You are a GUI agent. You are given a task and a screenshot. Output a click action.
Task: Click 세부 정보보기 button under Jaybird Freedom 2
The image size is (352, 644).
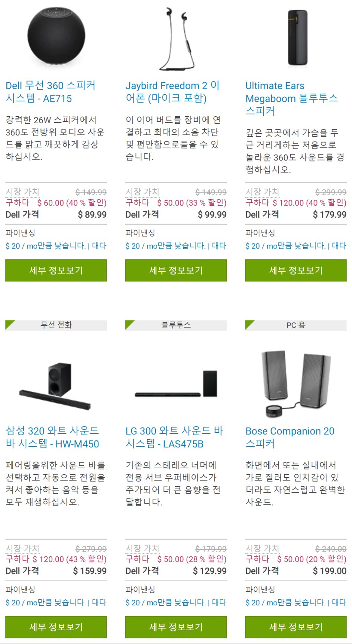click(176, 270)
